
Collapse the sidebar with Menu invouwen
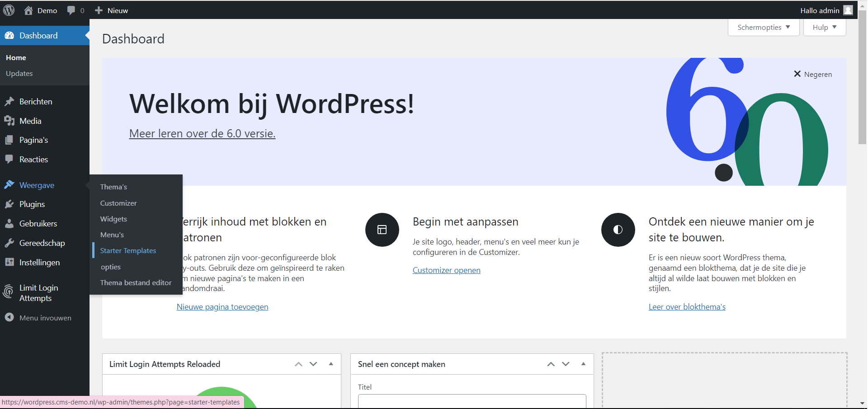tap(45, 318)
